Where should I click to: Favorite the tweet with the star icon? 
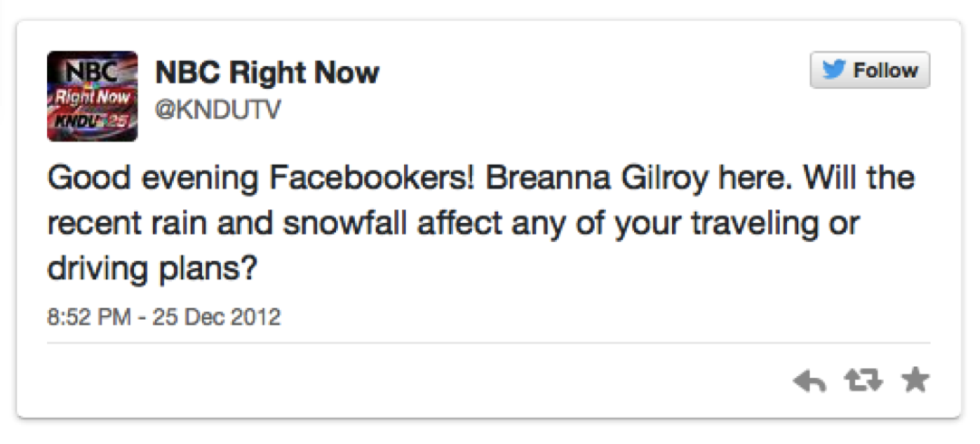916,381
